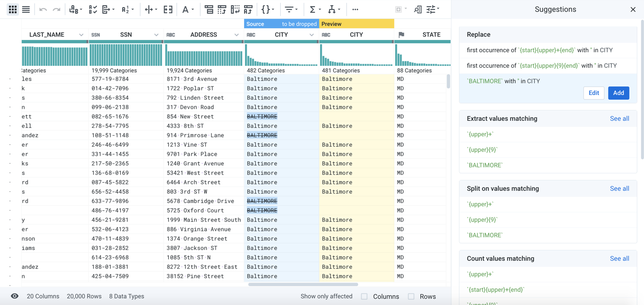Click fourth column-structure icon before braces
Screen dimensions: 644x305
click(248, 9)
